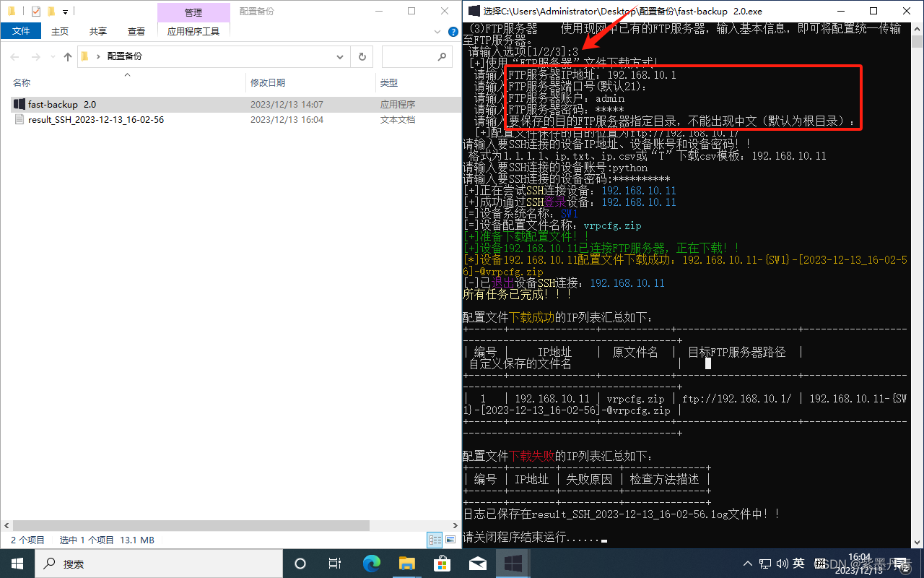
Task: Open the Windows Start menu
Action: (x=17, y=564)
